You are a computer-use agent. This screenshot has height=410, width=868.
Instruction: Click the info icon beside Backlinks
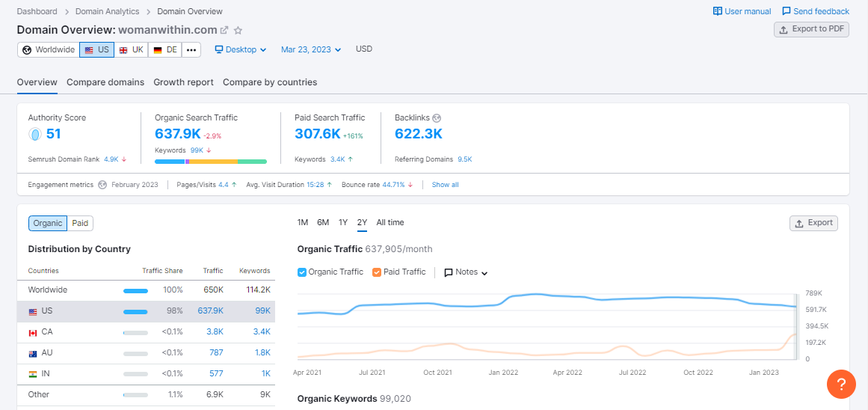(437, 117)
